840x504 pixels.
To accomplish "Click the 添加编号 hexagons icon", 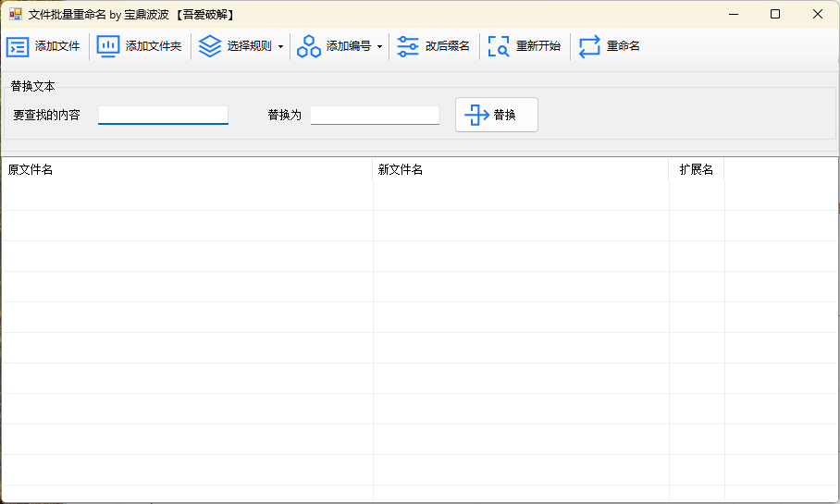I will coord(309,46).
